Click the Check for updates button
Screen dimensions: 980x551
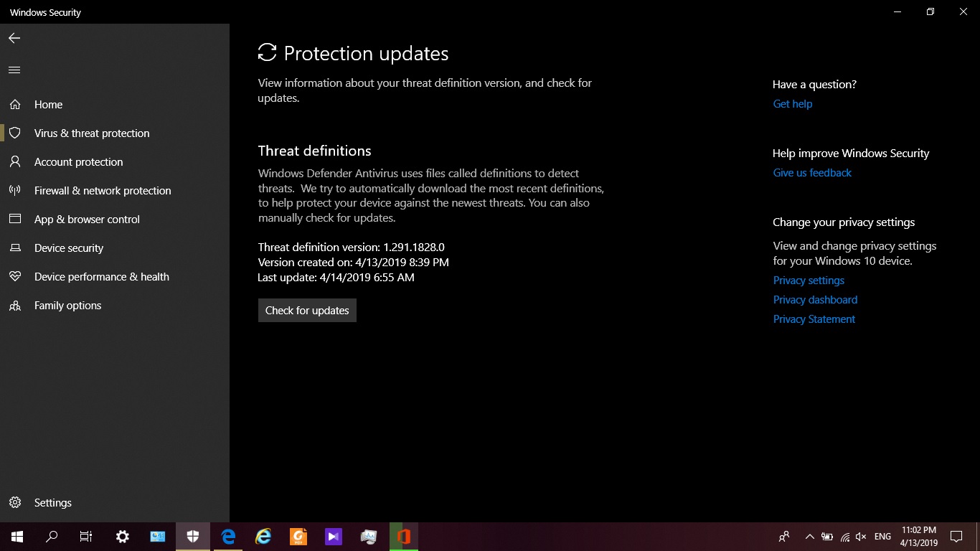(307, 311)
